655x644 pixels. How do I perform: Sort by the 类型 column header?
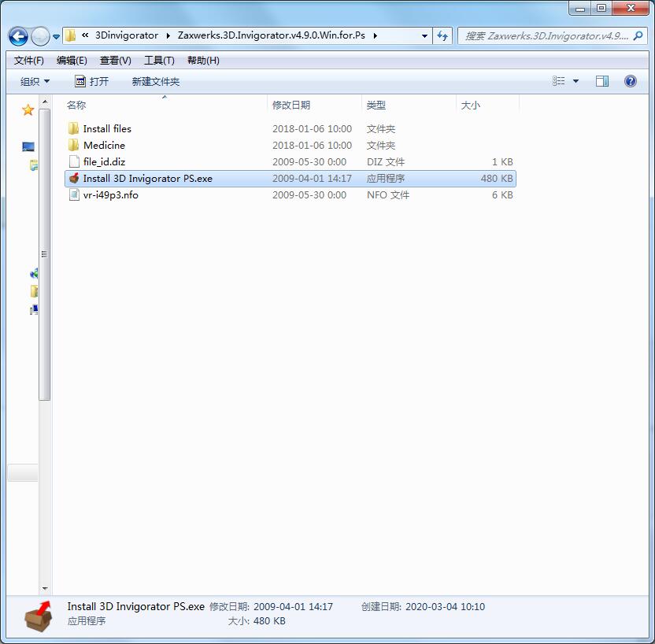[409, 105]
